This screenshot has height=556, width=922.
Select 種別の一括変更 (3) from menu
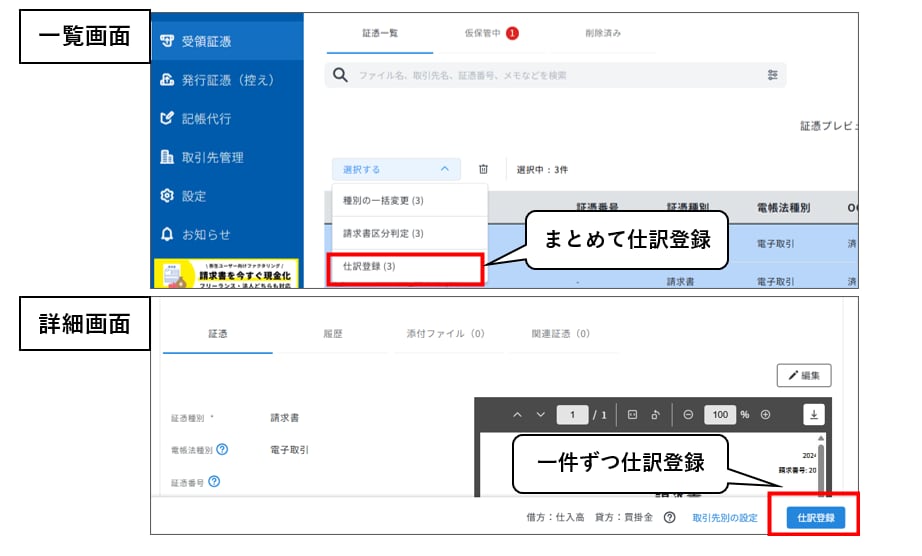pos(383,201)
